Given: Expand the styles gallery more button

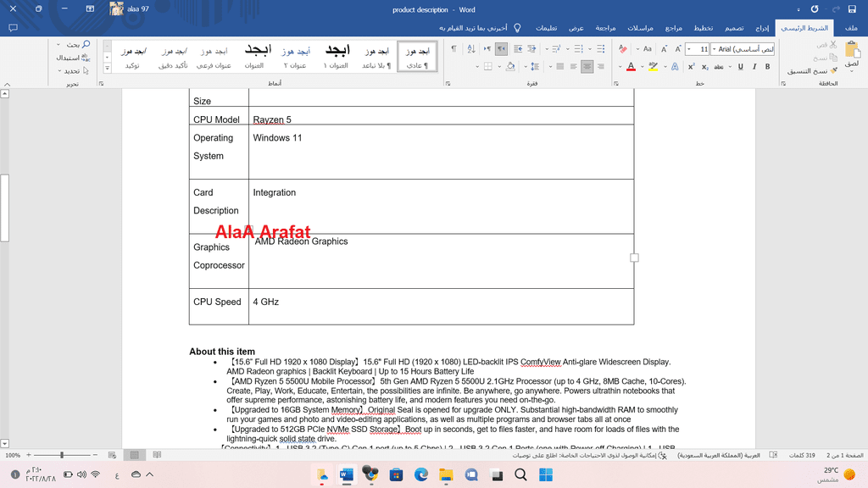Looking at the screenshot, I should tap(107, 68).
